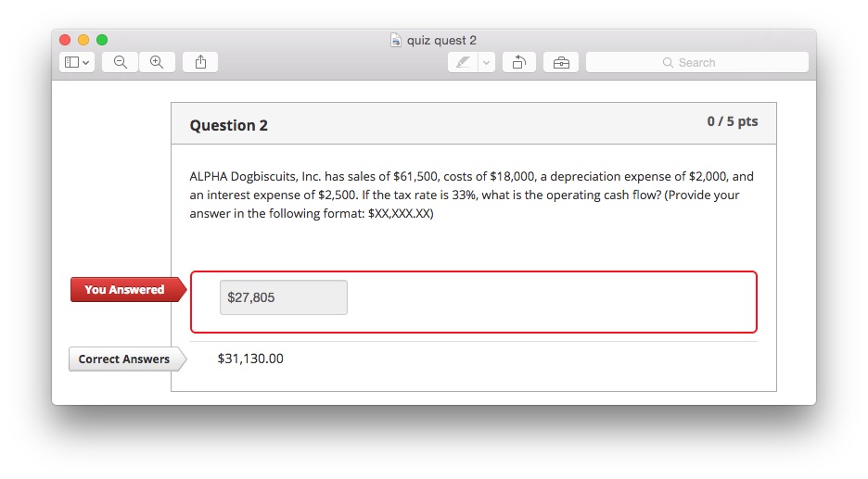This screenshot has height=479, width=868.
Task: Click the zoom in magnifier icon
Action: [157, 62]
